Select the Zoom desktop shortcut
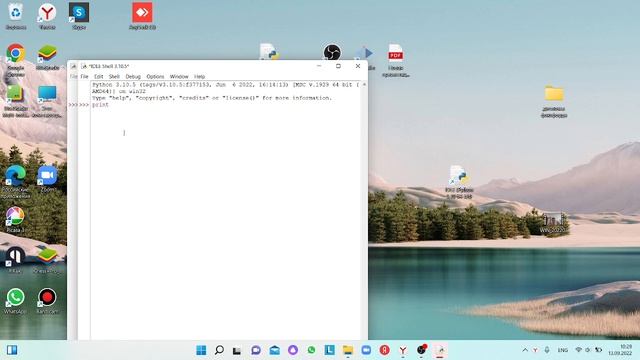The image size is (640, 360). pos(47,179)
